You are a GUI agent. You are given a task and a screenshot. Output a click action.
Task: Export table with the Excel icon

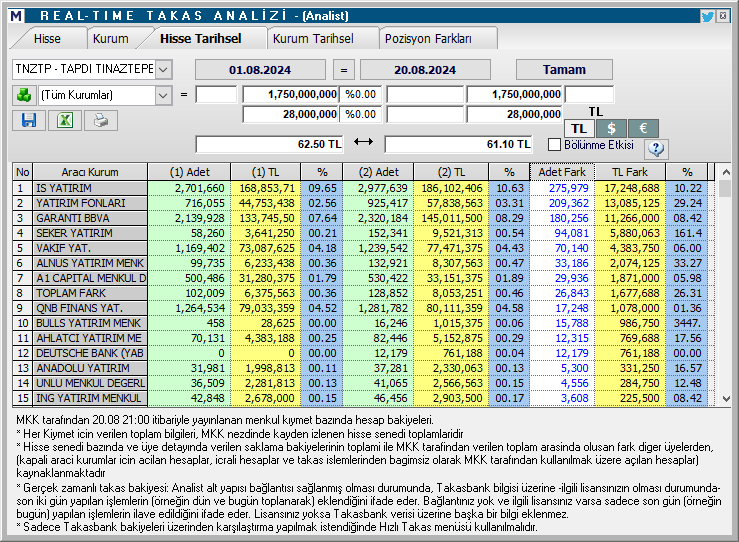tap(65, 121)
